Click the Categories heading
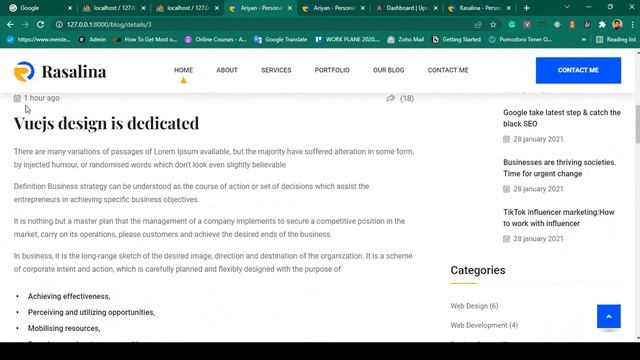640x360 pixels. [478, 270]
